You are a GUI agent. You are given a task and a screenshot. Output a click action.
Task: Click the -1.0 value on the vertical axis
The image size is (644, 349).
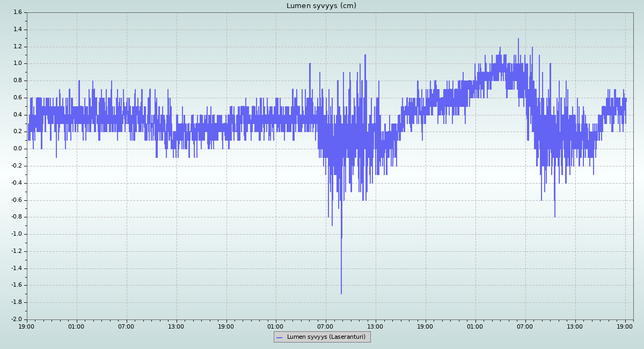(x=16, y=234)
